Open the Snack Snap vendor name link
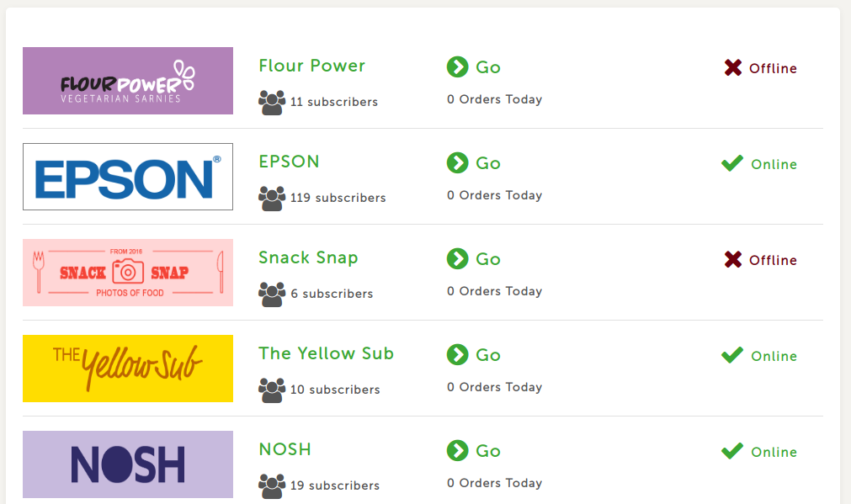The height and width of the screenshot is (504, 851). pos(308,257)
